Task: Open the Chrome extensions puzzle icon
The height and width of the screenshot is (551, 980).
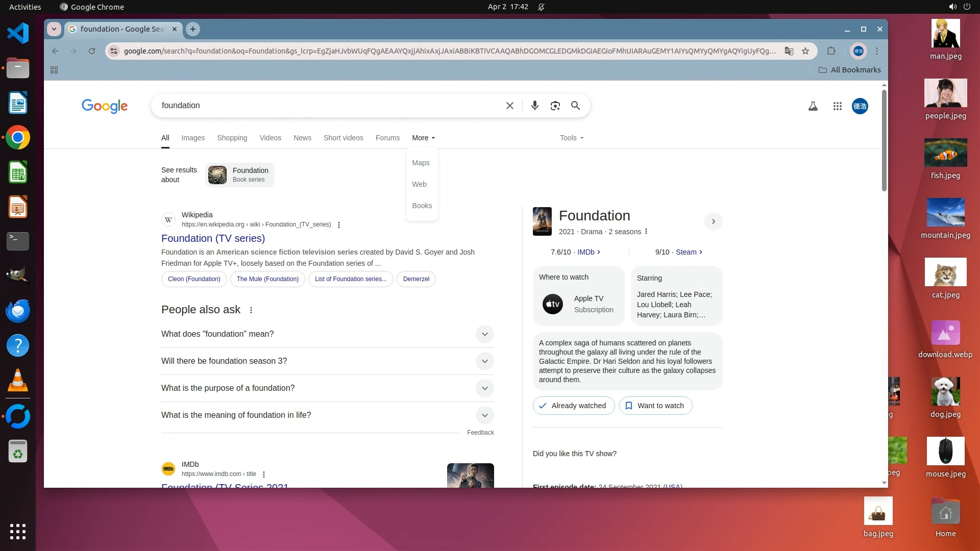Action: (831, 51)
